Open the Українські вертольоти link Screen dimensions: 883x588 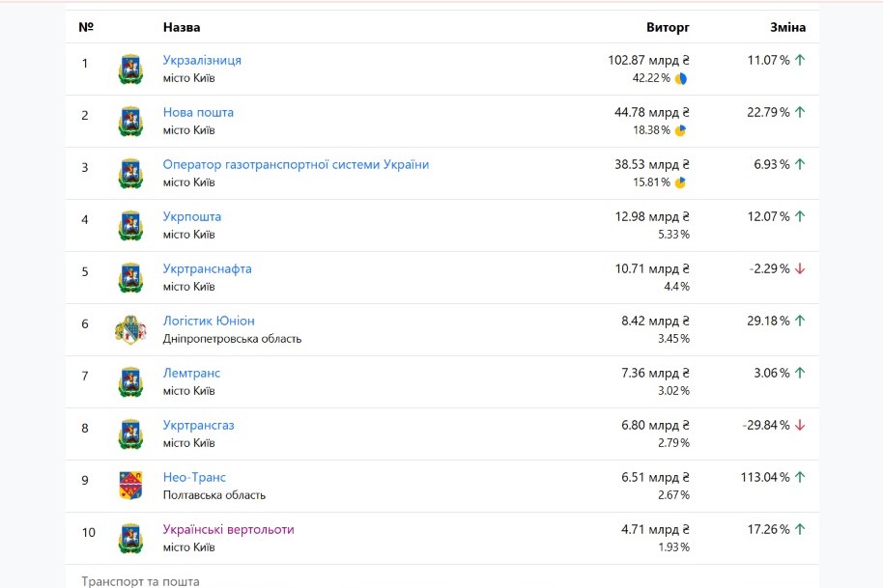(x=229, y=529)
